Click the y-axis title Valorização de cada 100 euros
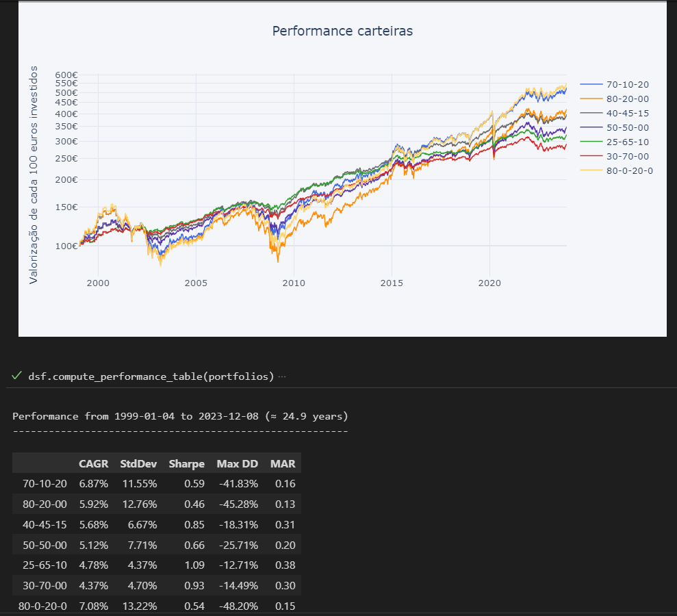 point(33,175)
